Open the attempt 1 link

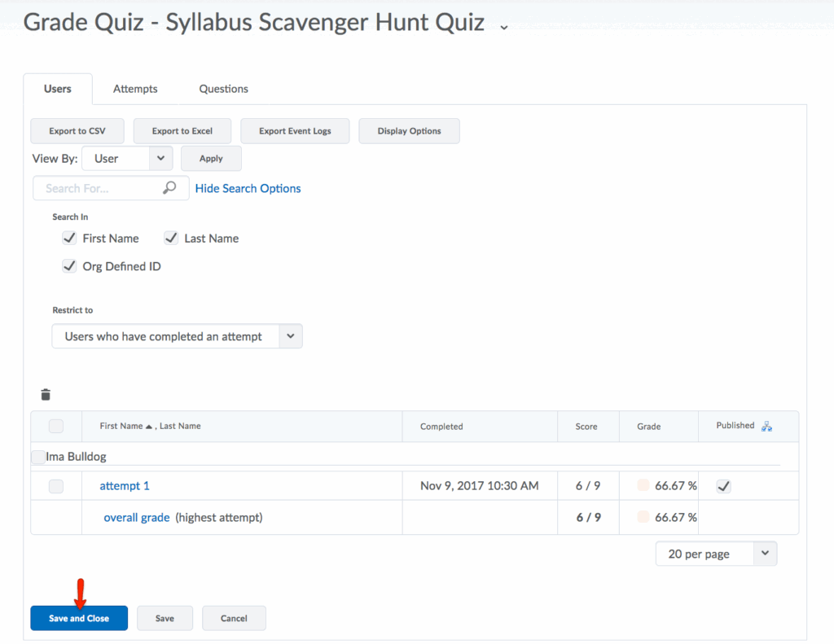pyautogui.click(x=125, y=486)
